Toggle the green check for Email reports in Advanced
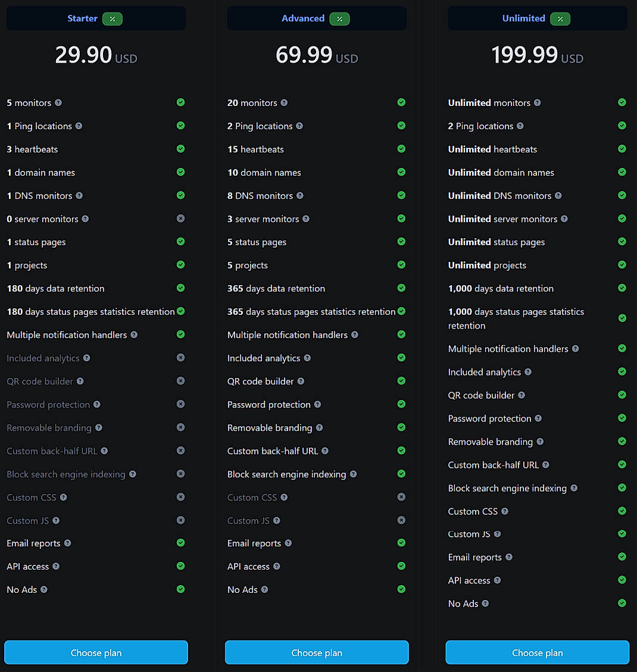The image size is (637, 672). [x=401, y=543]
